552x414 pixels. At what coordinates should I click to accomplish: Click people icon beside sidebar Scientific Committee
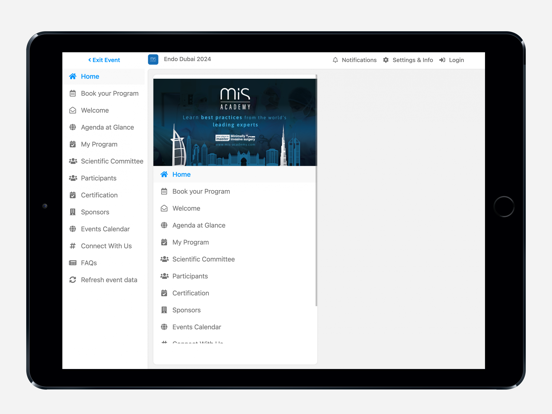pyautogui.click(x=73, y=161)
